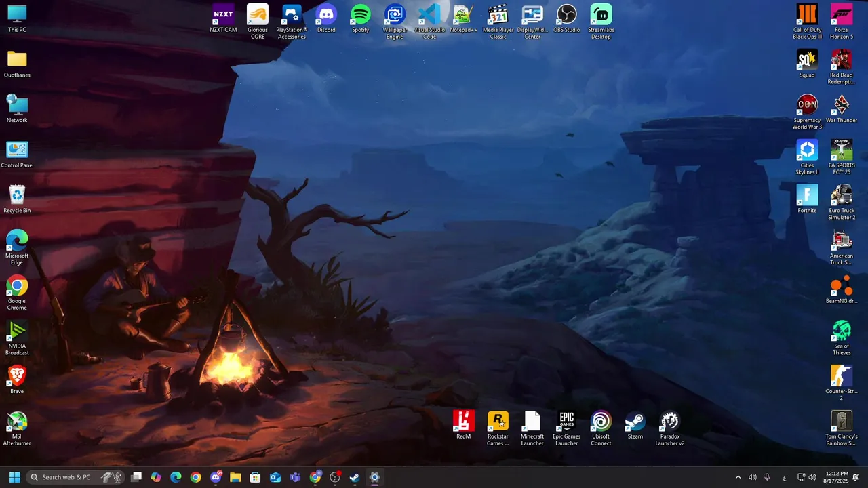Open Microsoft Teams from the taskbar
The image size is (868, 488).
click(295, 477)
